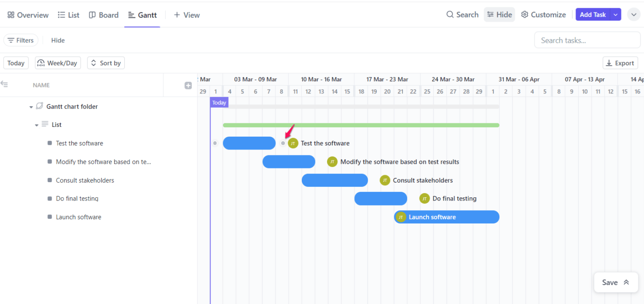This screenshot has width=644, height=304.
Task: Open the Sort by dropdown
Action: (x=106, y=63)
